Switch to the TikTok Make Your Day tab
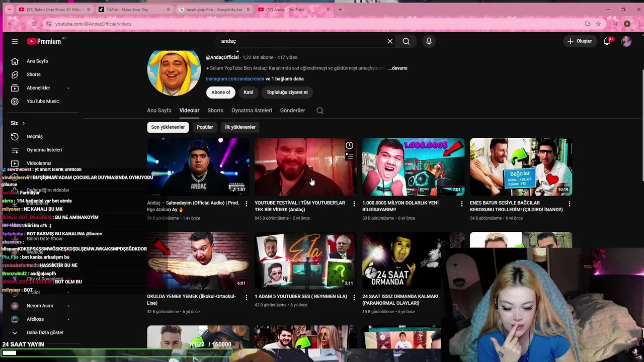This screenshot has height=362, width=644. point(133,10)
